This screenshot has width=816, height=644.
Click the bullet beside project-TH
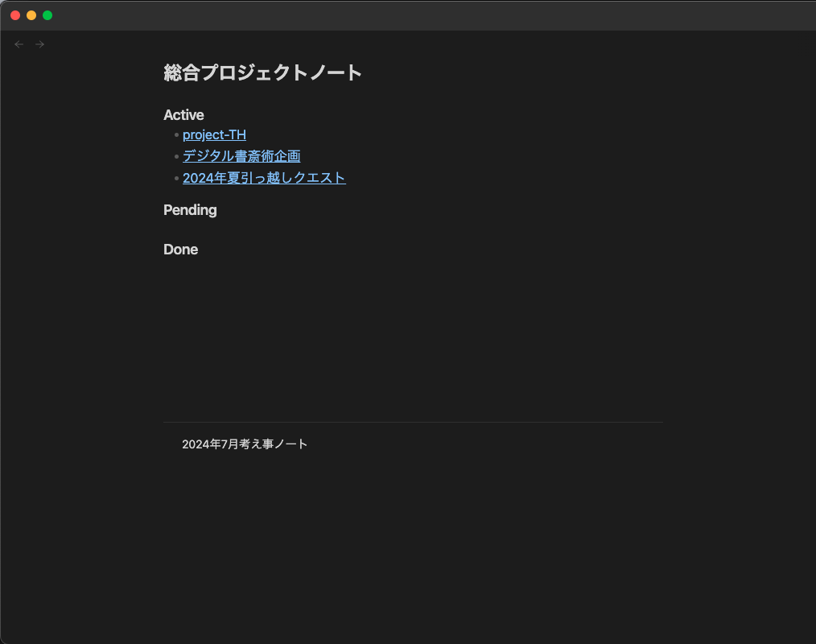coord(175,134)
